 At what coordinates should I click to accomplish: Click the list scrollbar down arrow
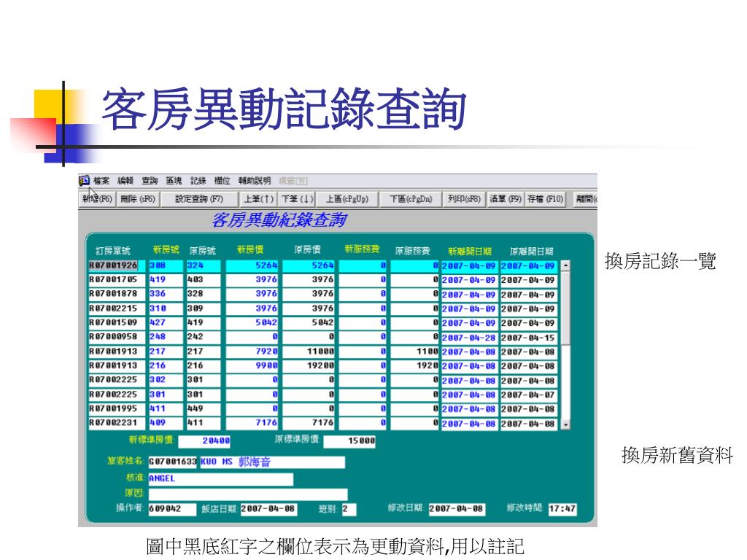pos(565,424)
